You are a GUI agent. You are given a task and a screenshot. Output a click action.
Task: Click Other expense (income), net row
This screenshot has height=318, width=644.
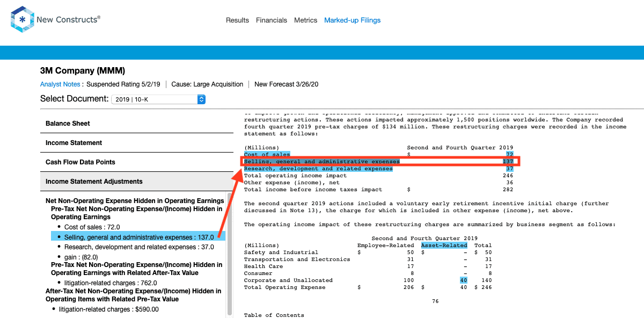pos(379,183)
